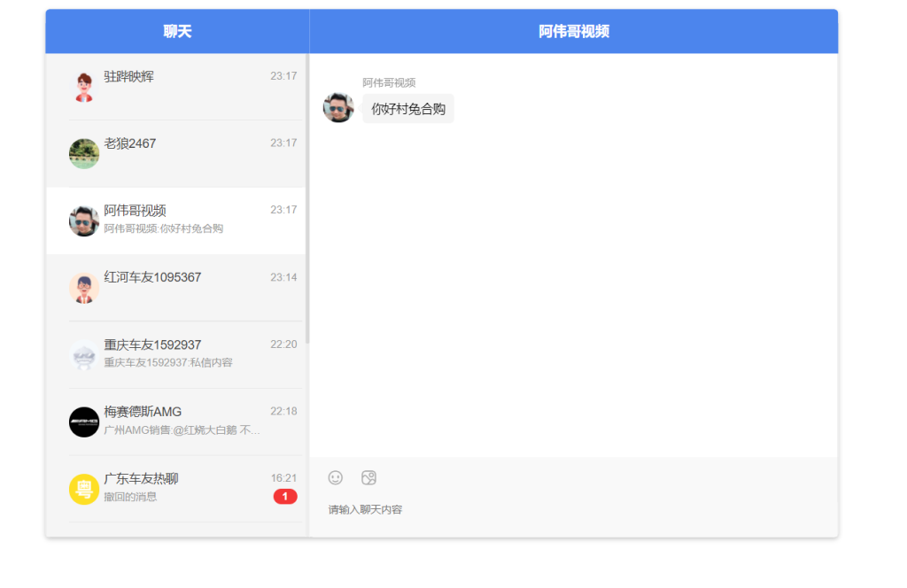Open the 广东车友热聊 group chat
This screenshot has height=588, width=907.
(x=177, y=488)
